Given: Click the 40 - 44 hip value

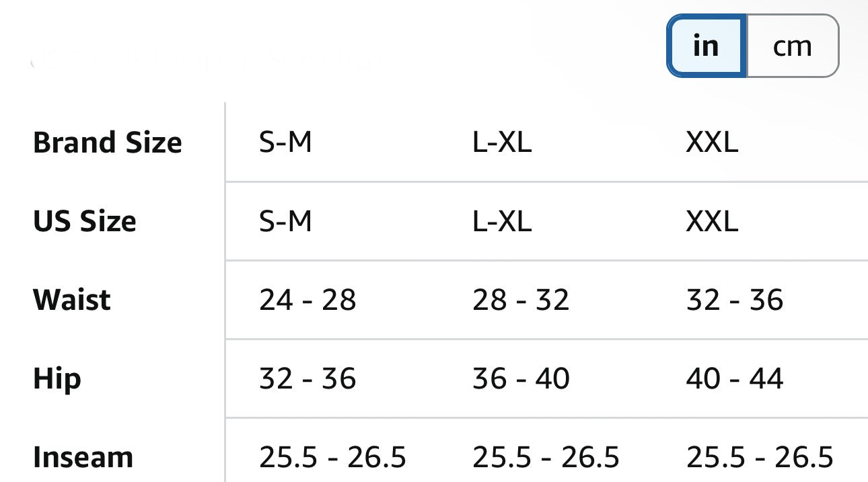Looking at the screenshot, I should [x=735, y=378].
